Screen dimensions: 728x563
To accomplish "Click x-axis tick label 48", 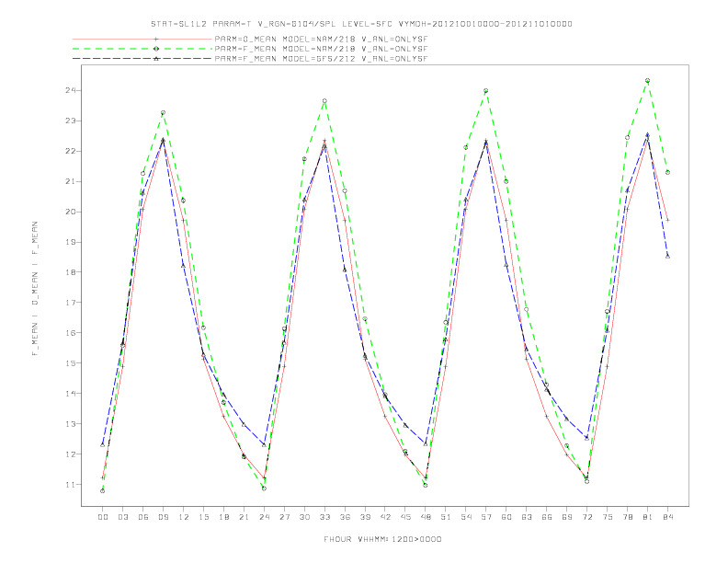I will pos(426,517).
